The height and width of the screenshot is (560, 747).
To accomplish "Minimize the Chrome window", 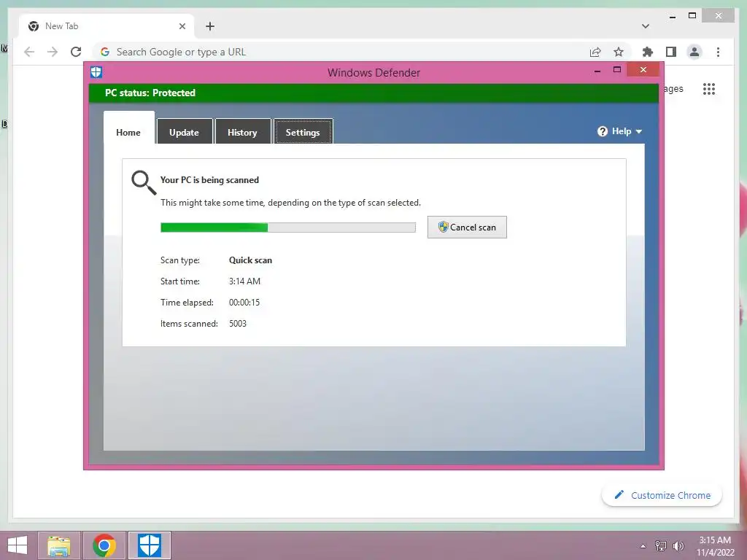I will coord(672,16).
